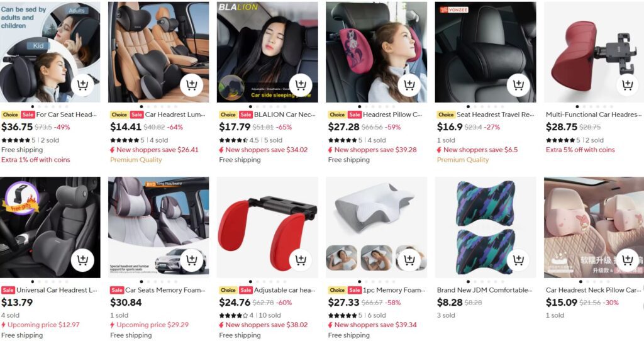View the red Multi-Functional Car Headrest image
This screenshot has width=644, height=341.
[594, 52]
